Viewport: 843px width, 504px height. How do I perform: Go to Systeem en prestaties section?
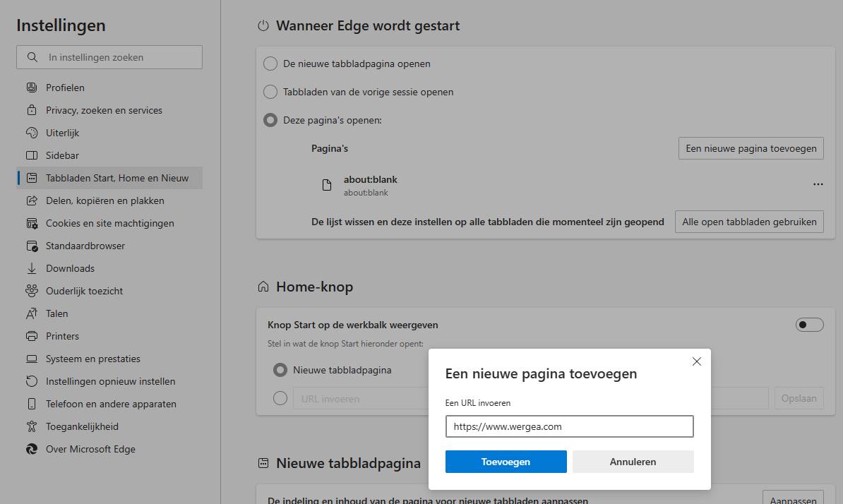pos(92,359)
